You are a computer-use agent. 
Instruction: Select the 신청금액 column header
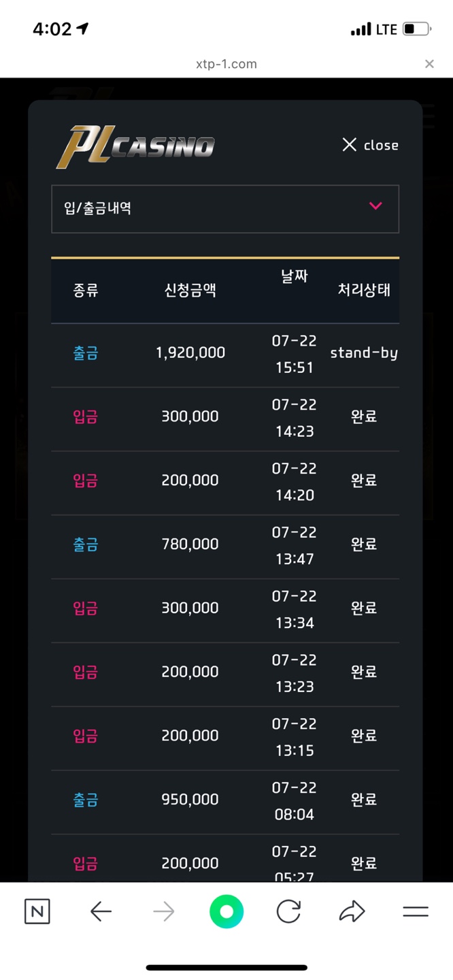click(190, 291)
